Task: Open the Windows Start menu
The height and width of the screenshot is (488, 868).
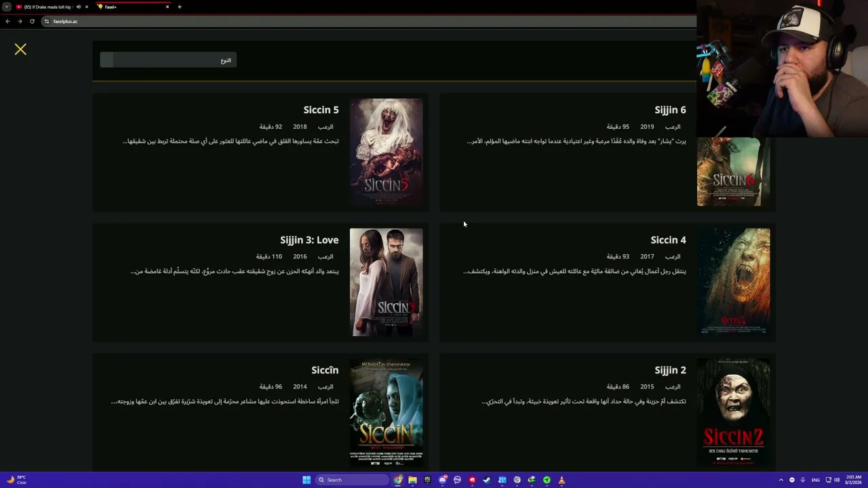Action: pos(307,480)
